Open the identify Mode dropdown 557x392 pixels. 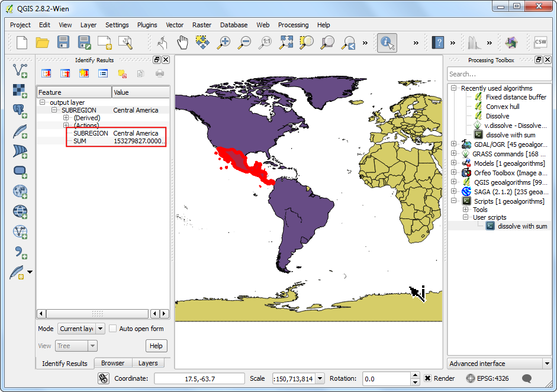coord(101,329)
